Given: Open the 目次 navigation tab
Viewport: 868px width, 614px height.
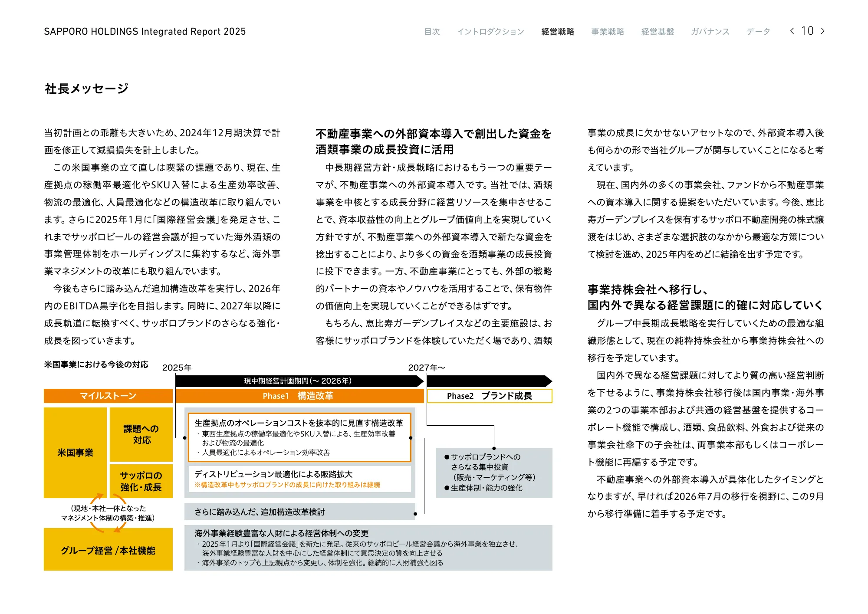Looking at the screenshot, I should [432, 32].
